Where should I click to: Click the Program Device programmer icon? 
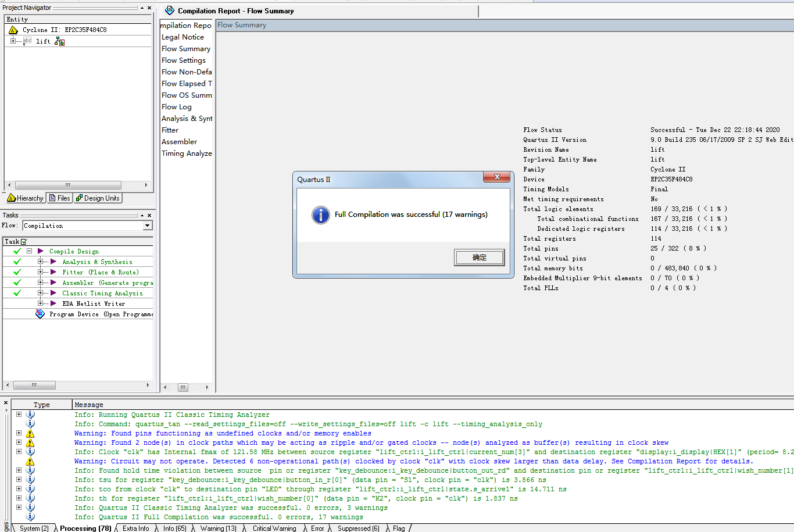click(40, 314)
